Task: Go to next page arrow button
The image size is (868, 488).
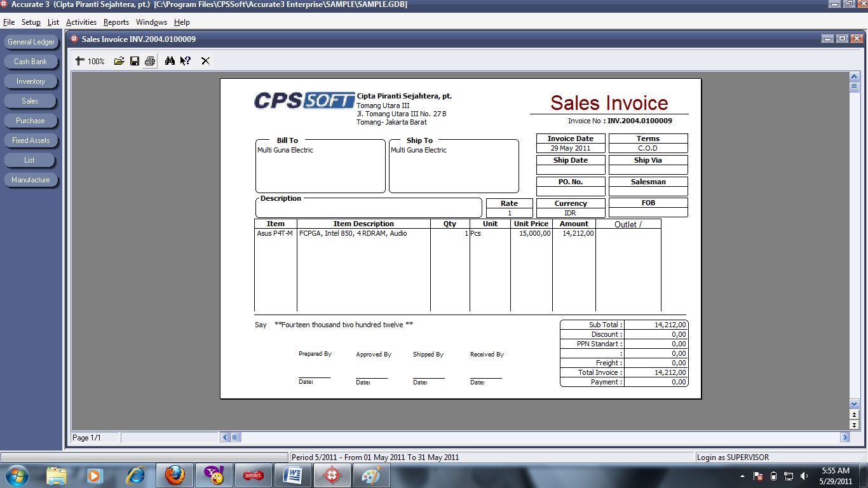Action: point(855,424)
